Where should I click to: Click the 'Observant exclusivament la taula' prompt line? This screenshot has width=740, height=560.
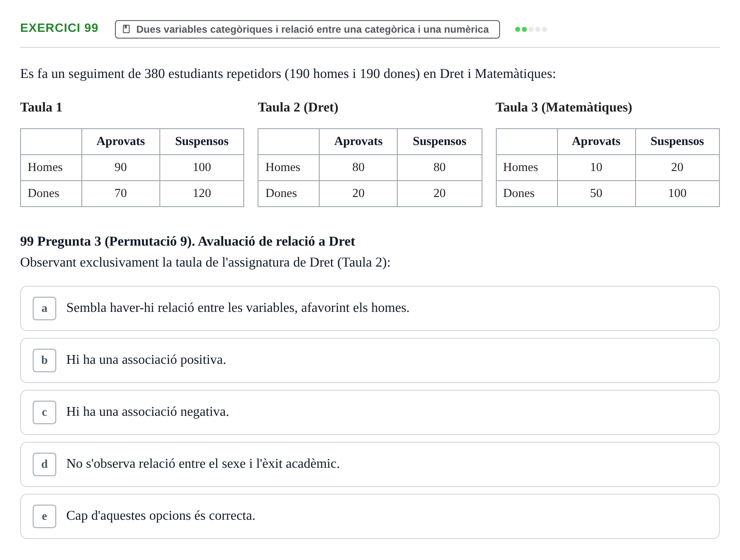205,262
